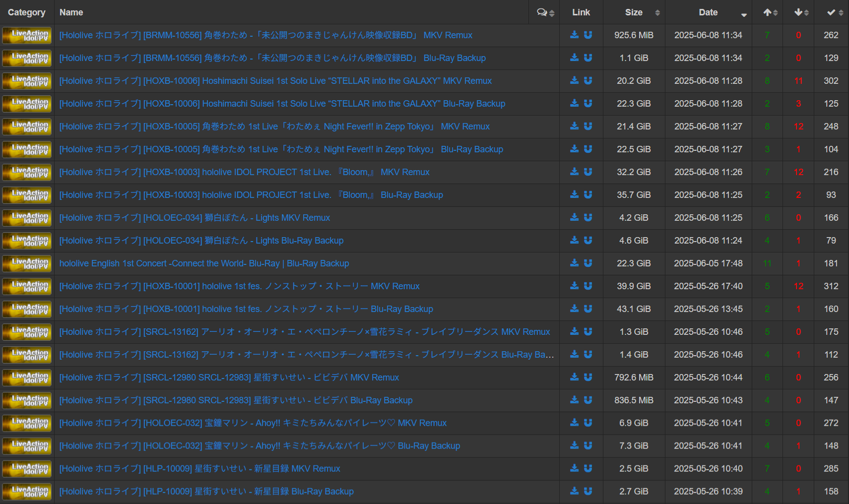Image resolution: width=849 pixels, height=504 pixels.
Task: Open 獅白ぼたん Lights Blu-Ray Backup torrent link
Action: click(x=201, y=241)
